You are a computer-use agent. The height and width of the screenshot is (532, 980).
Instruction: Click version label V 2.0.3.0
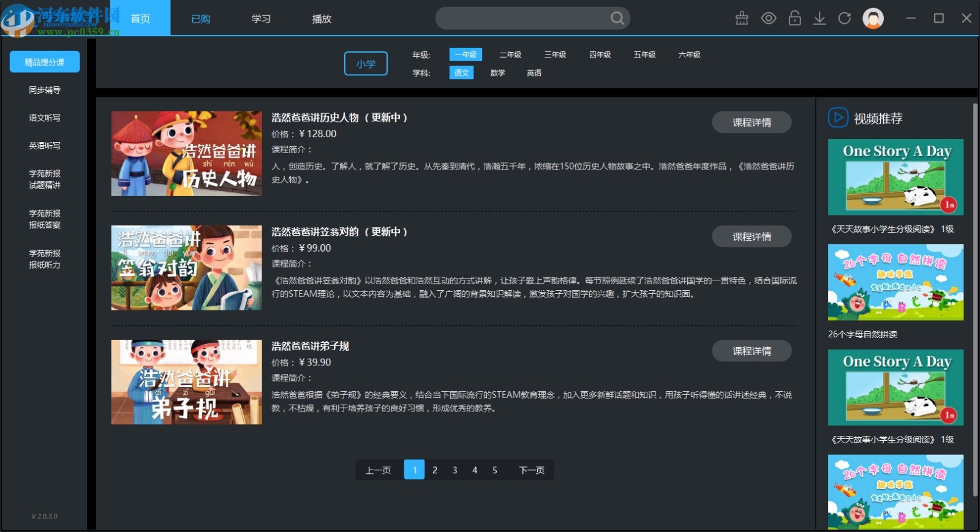tap(45, 517)
